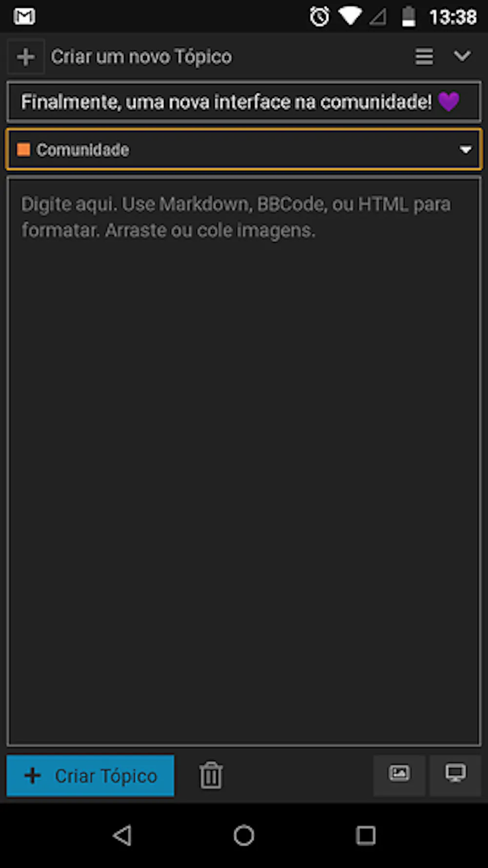Image resolution: width=488 pixels, height=868 pixels.
Task: Open the Comunidade category dropdown
Action: coord(244,149)
